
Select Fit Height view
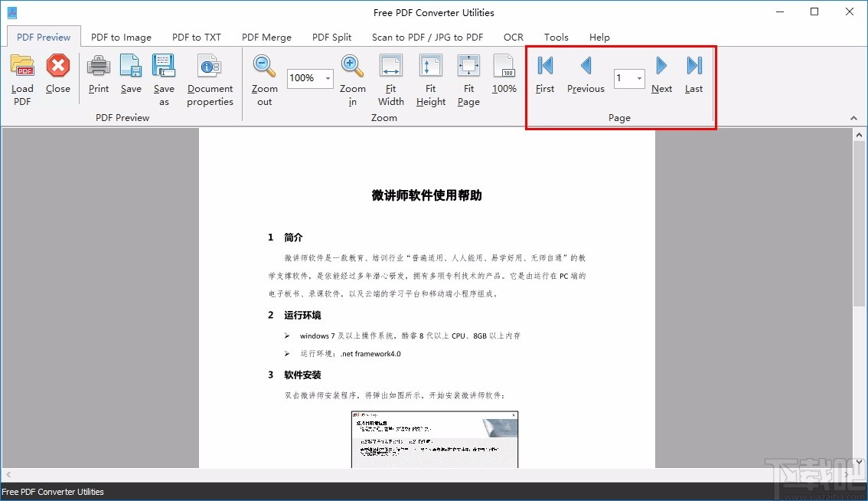[430, 66]
